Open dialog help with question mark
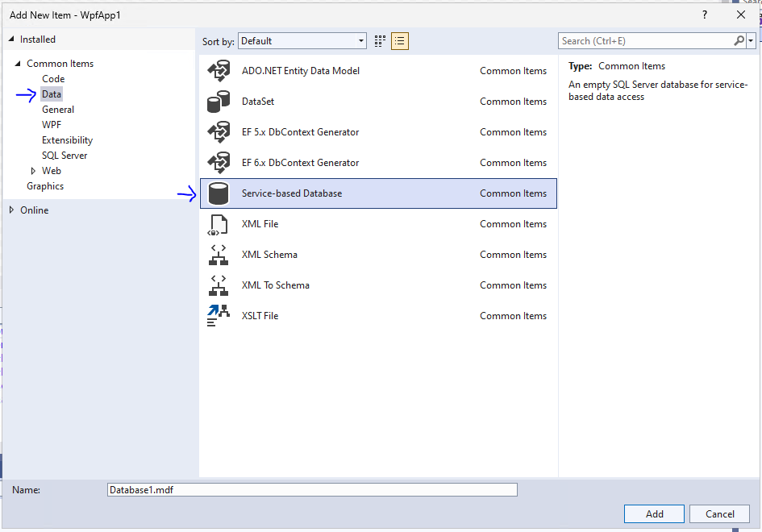Image resolution: width=762 pixels, height=532 pixels. pos(705,15)
